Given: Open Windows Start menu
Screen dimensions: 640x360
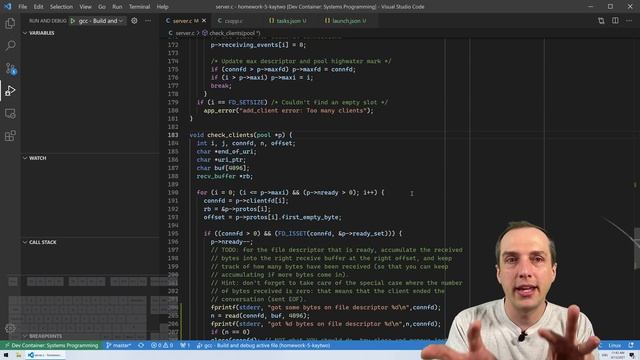Looking at the screenshot, I should (6, 355).
